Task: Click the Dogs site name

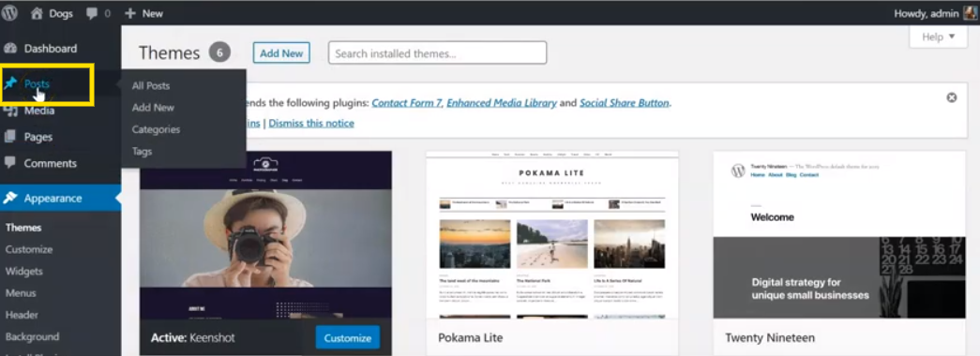Action: (x=61, y=13)
